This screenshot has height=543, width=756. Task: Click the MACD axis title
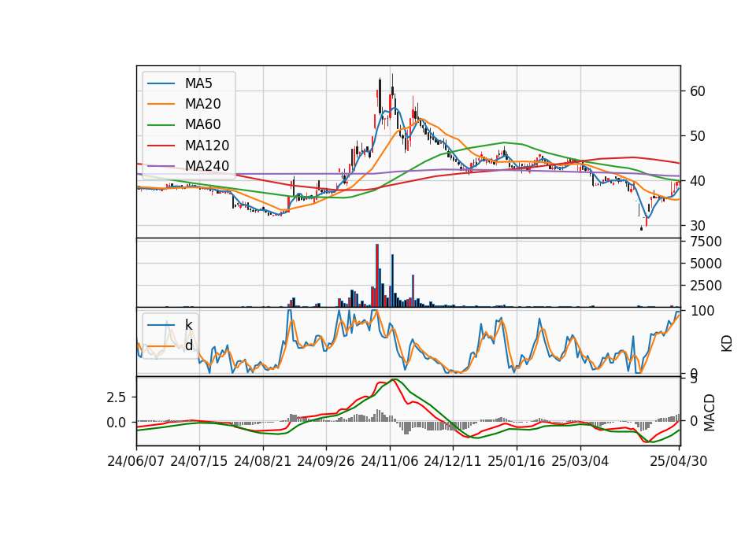click(x=709, y=413)
